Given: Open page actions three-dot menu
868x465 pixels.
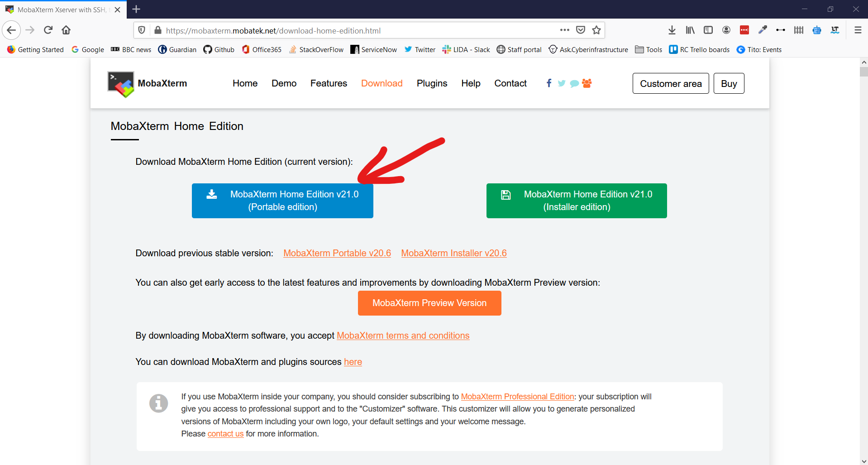Looking at the screenshot, I should click(x=564, y=30).
